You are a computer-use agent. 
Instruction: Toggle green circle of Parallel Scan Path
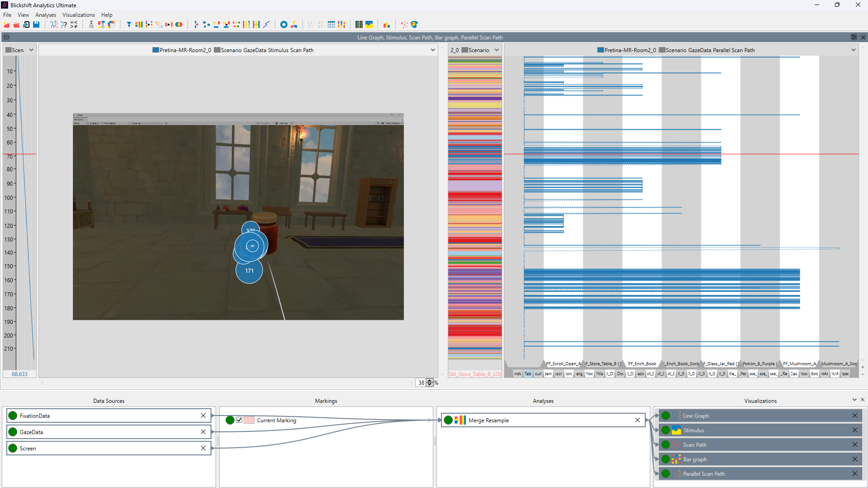[666, 474]
